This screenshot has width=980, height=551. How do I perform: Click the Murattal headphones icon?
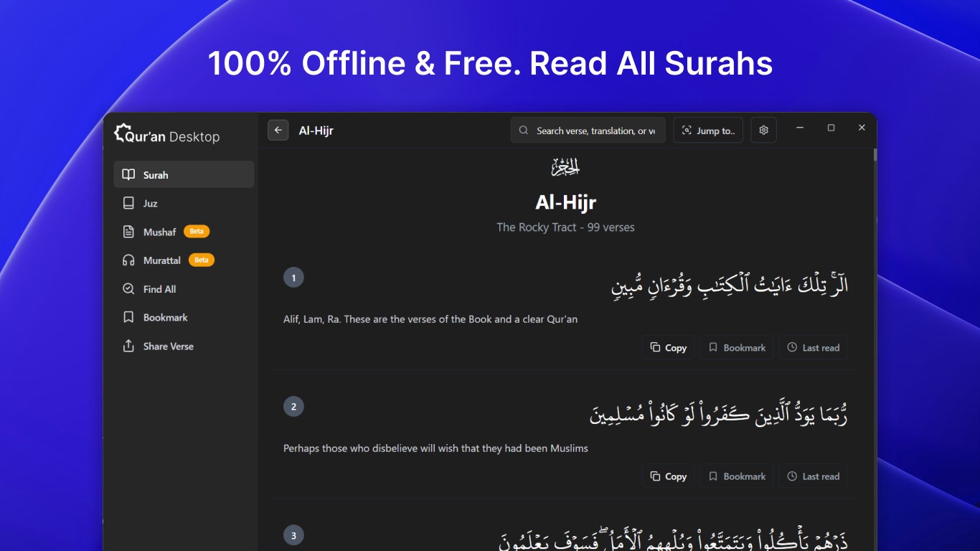coord(128,260)
